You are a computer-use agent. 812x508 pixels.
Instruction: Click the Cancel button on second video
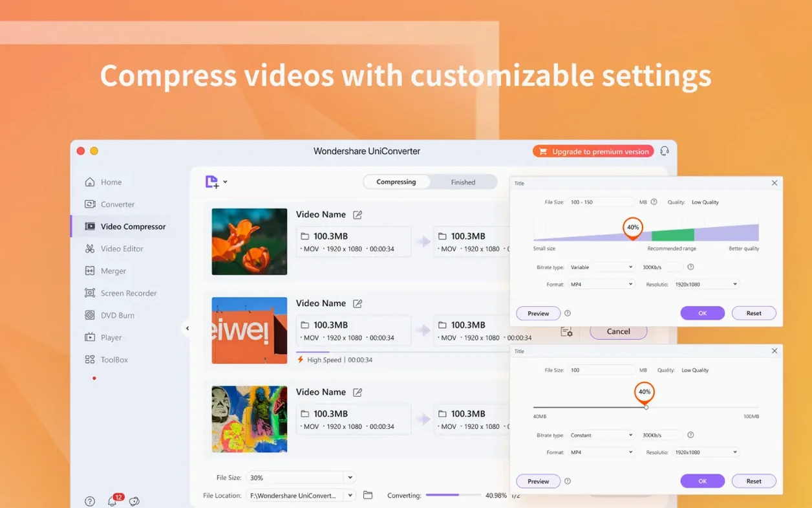pyautogui.click(x=618, y=331)
